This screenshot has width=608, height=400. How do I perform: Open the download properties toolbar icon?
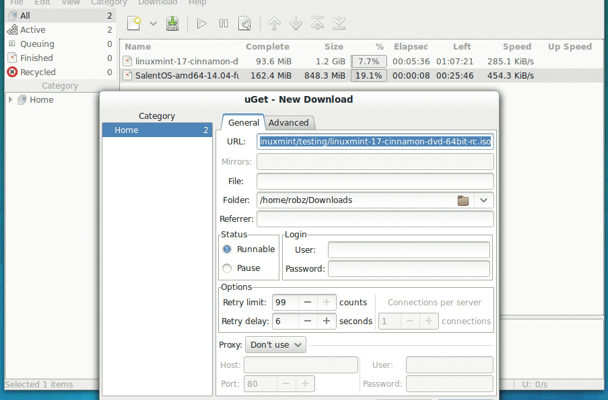pos(245,24)
